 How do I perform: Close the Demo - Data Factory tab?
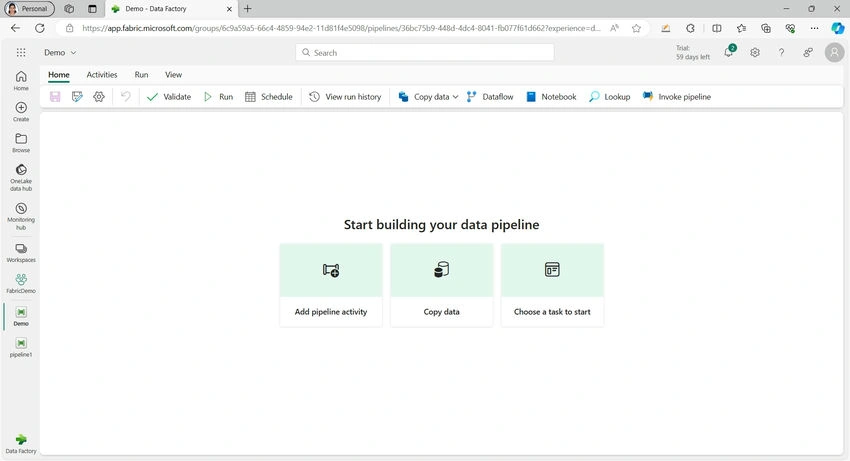[229, 9]
